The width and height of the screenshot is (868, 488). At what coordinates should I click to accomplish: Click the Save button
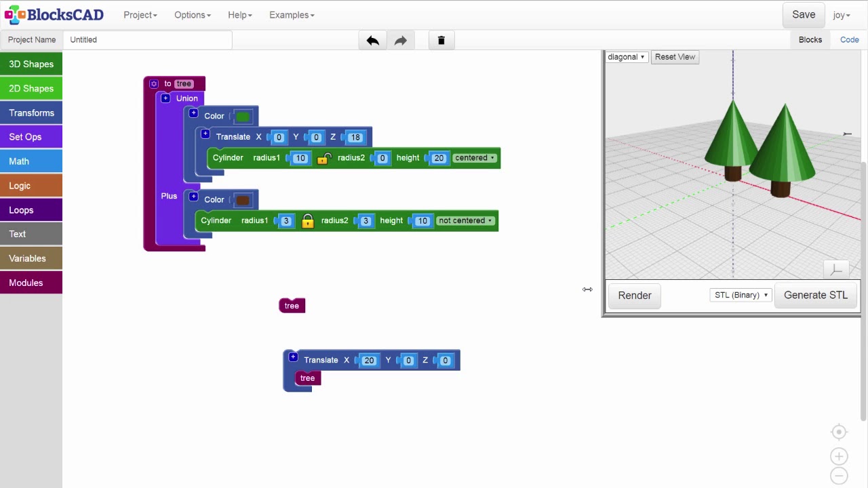pyautogui.click(x=804, y=15)
